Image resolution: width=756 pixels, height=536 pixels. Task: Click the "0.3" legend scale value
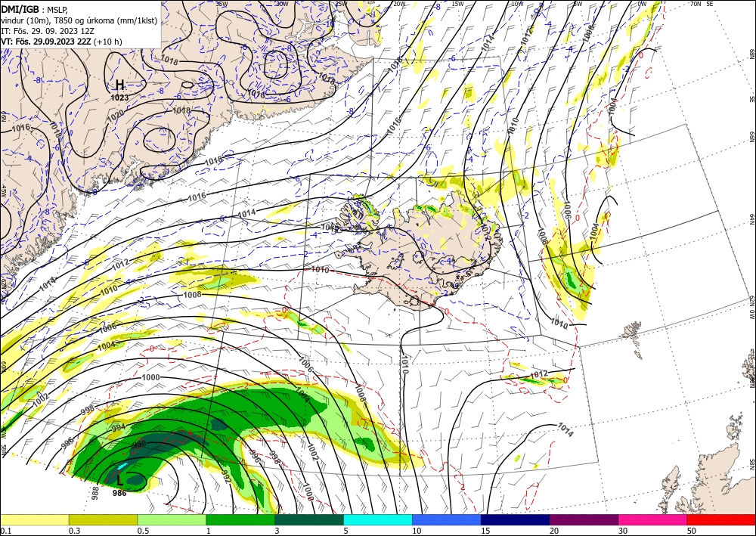(73, 531)
